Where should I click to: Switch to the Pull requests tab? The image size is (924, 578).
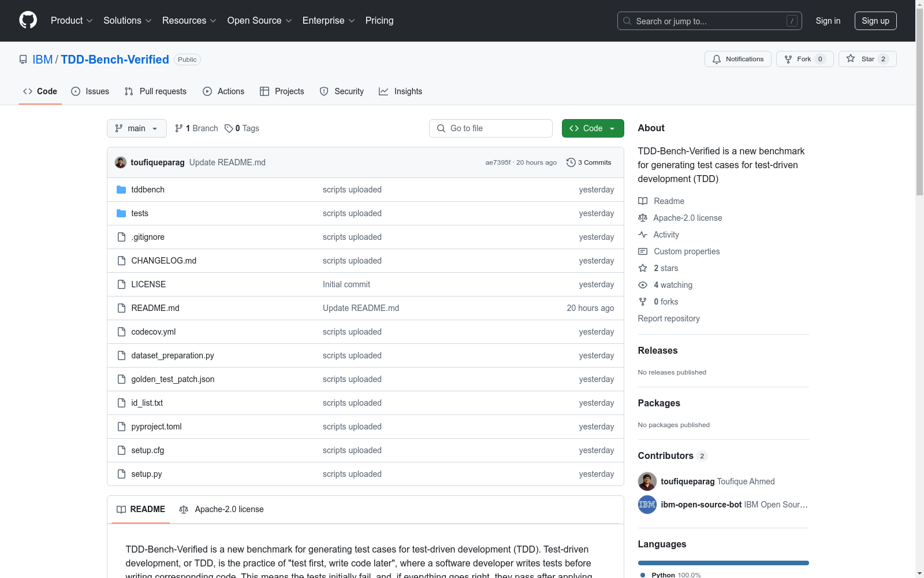(155, 91)
